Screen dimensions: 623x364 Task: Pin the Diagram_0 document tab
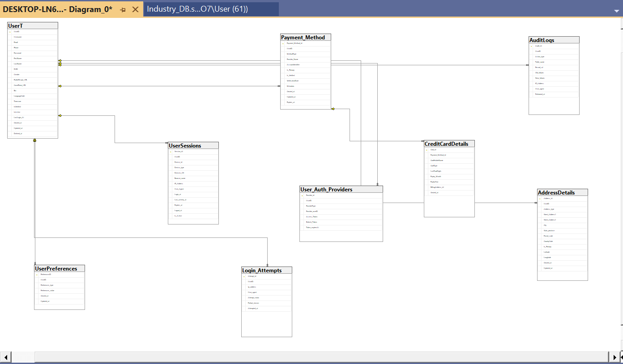123,9
